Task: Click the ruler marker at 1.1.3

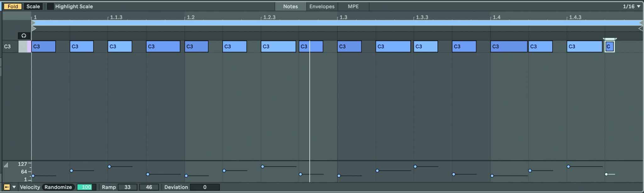Action: click(116, 17)
